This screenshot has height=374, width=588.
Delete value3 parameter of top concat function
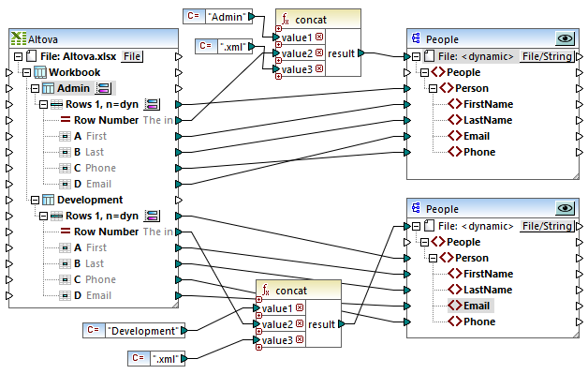tap(319, 68)
